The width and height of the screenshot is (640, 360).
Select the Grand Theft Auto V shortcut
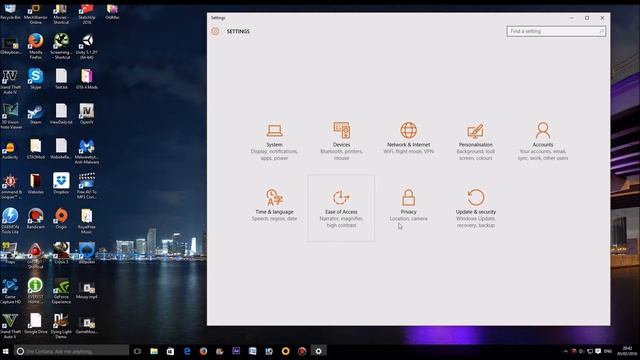pos(10,326)
